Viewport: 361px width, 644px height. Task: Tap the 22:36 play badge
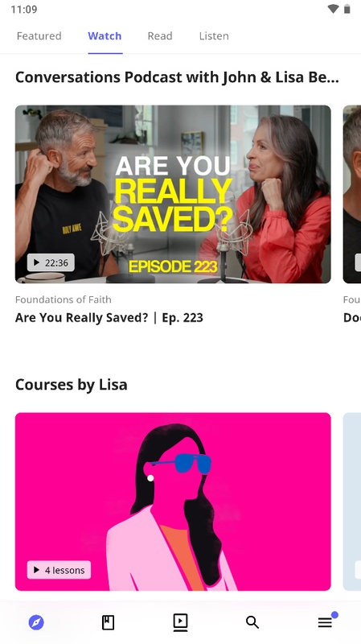pyautogui.click(x=51, y=262)
